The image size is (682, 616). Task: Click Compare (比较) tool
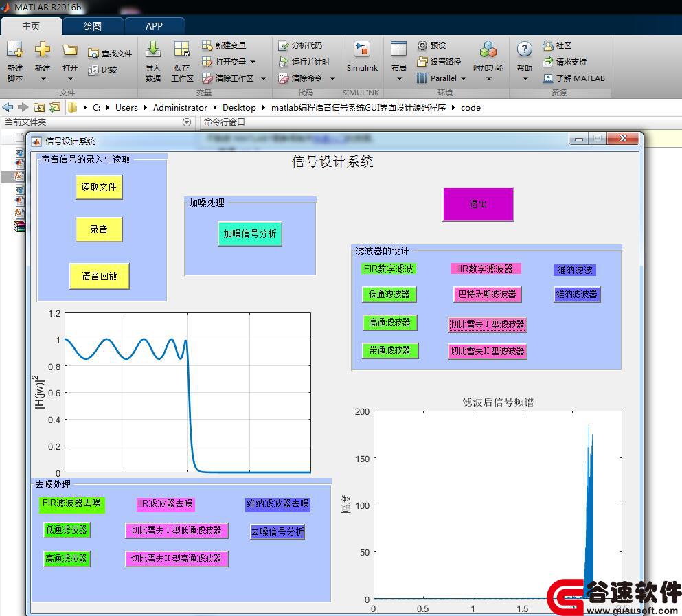[102, 69]
